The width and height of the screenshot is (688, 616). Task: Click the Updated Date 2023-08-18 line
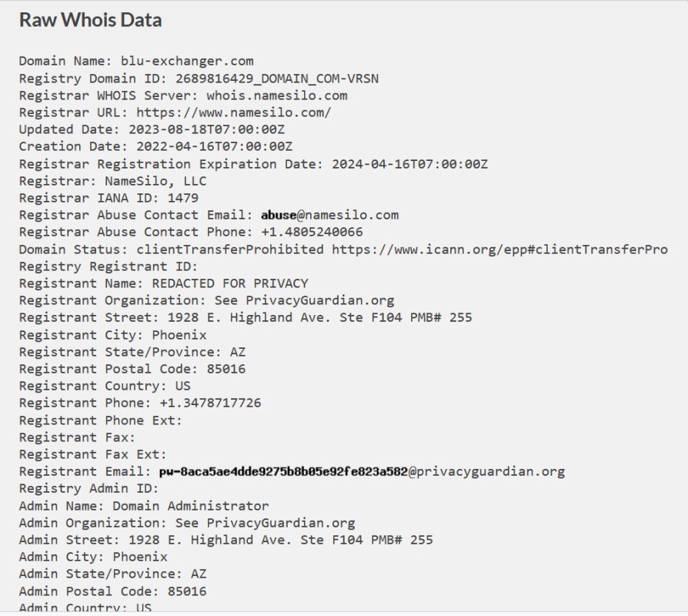tap(152, 129)
